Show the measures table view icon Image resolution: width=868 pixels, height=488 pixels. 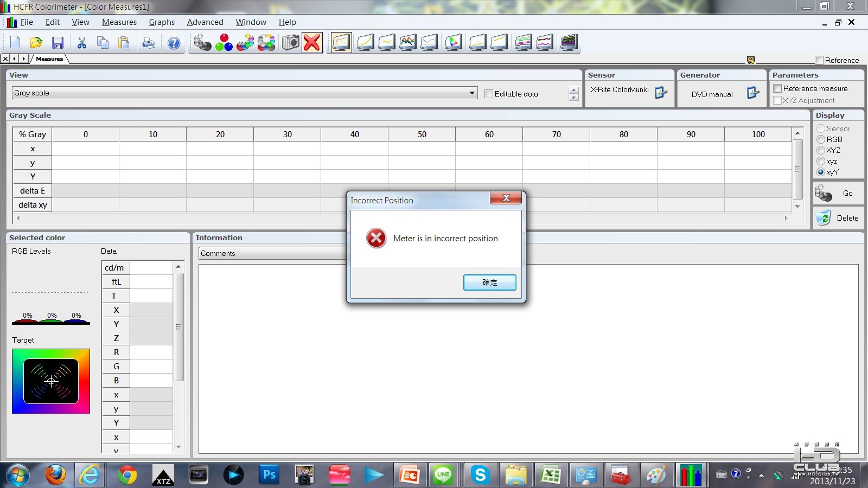click(x=341, y=42)
